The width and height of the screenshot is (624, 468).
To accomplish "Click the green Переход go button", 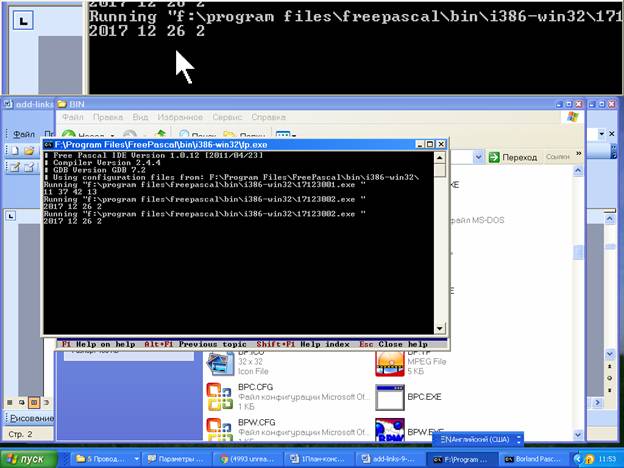I will tap(513, 157).
